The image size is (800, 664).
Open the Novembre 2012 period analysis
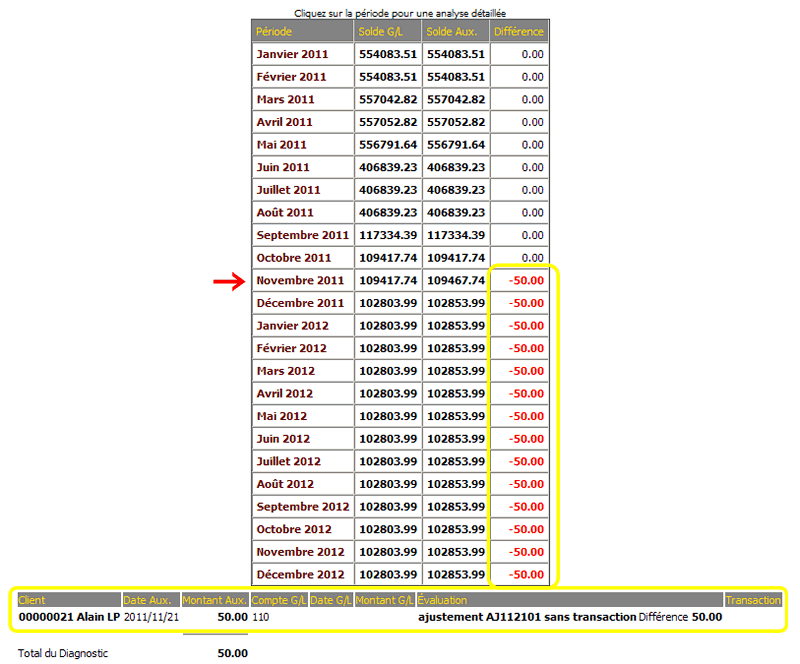pyautogui.click(x=301, y=552)
